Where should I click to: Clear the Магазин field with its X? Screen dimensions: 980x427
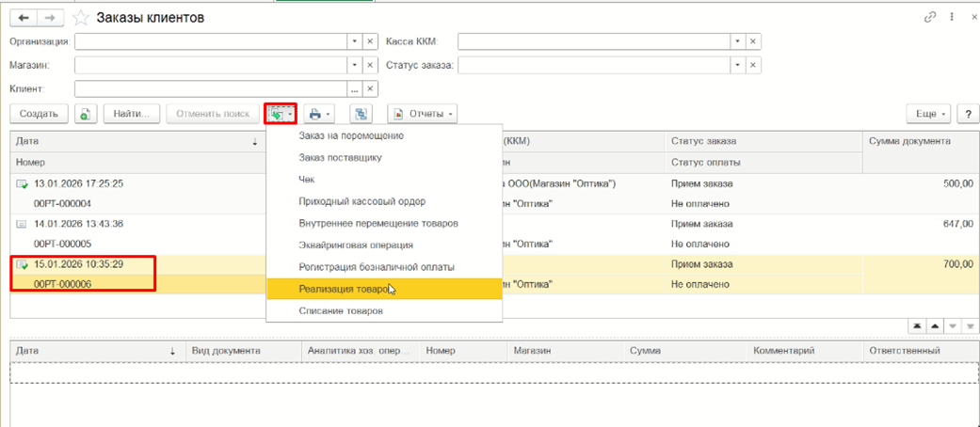point(370,65)
